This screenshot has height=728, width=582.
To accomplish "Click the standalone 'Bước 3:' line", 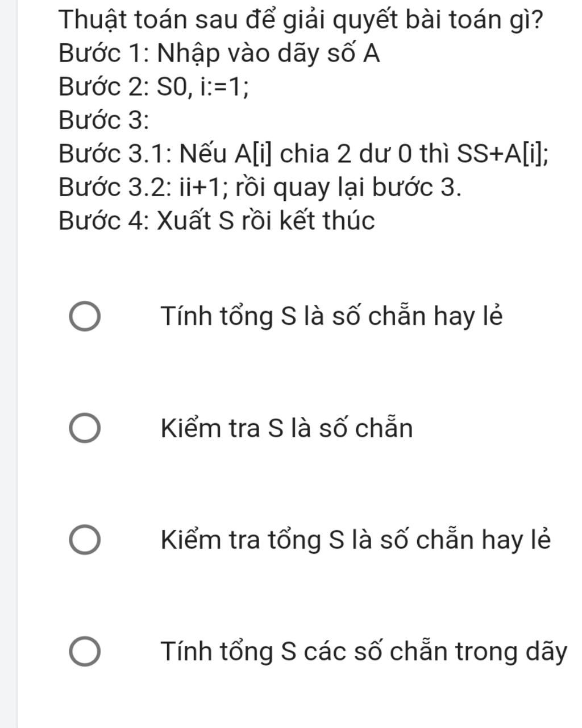I will (x=104, y=120).
